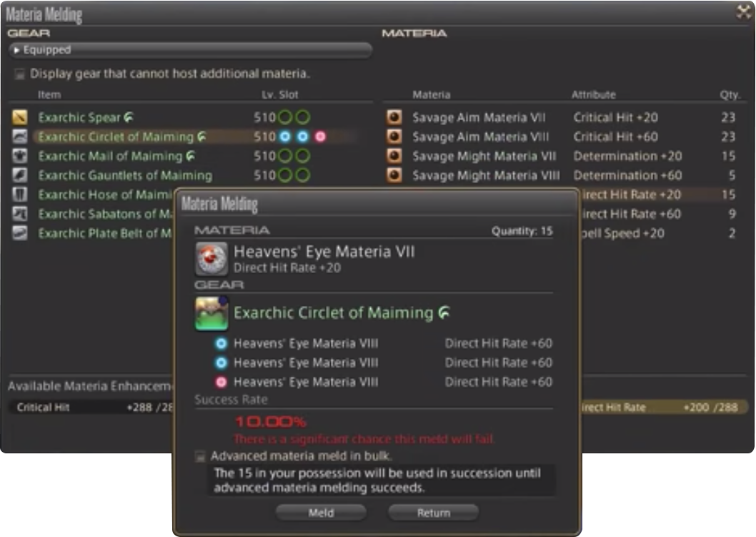The image size is (756, 537).
Task: Select the Exarchic Spear weapon icon
Action: pos(20,117)
